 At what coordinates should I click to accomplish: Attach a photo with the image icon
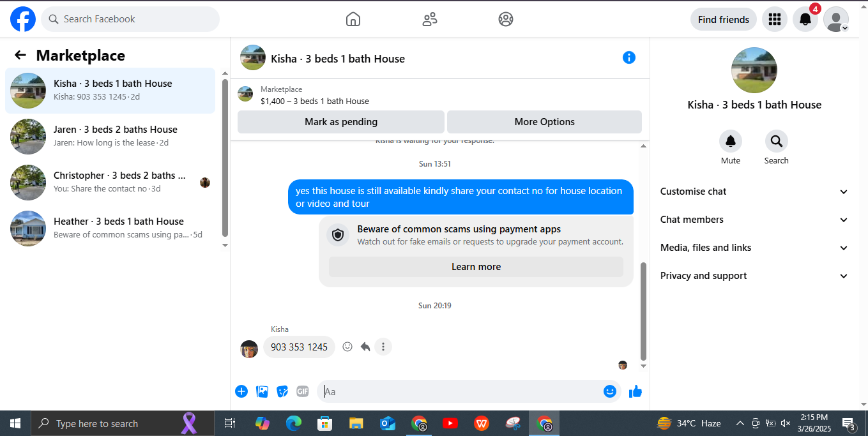point(262,391)
